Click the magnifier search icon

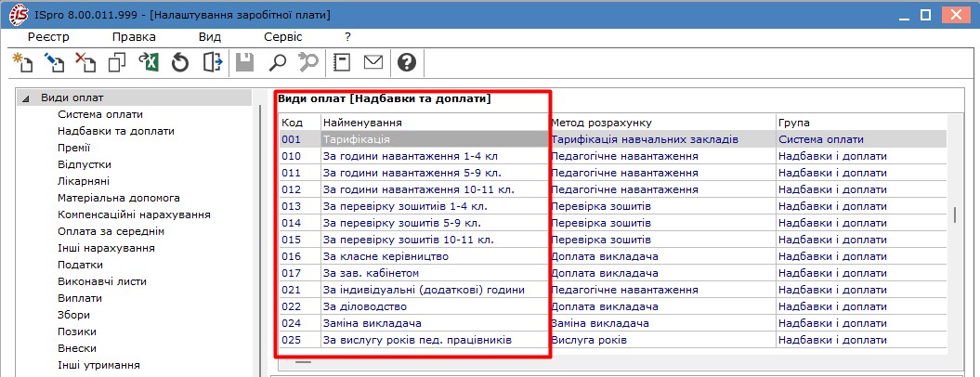click(x=277, y=62)
